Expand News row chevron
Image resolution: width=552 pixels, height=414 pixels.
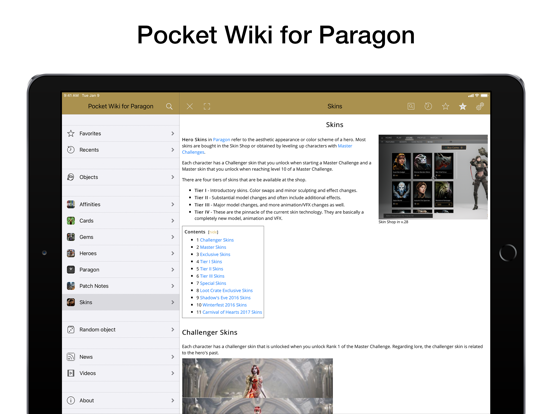172,357
